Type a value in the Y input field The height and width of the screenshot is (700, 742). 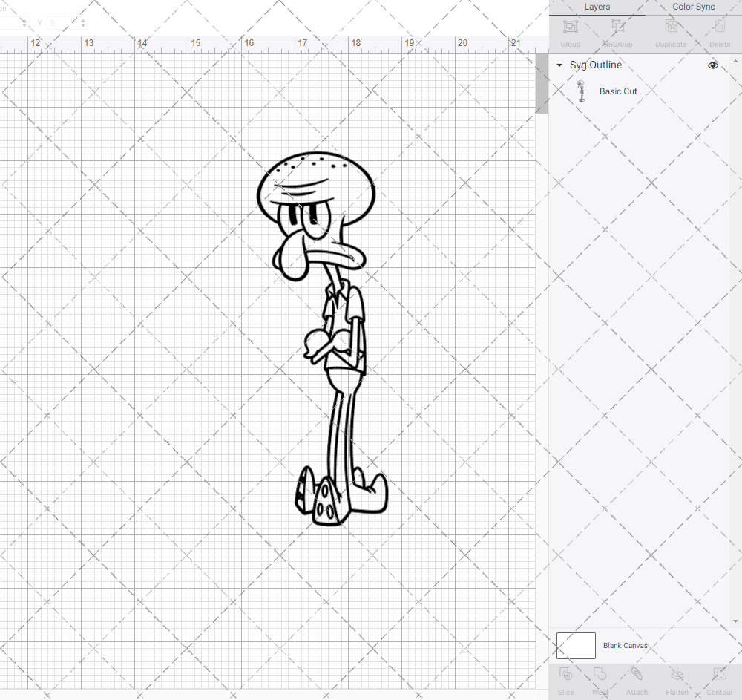pyautogui.click(x=61, y=23)
